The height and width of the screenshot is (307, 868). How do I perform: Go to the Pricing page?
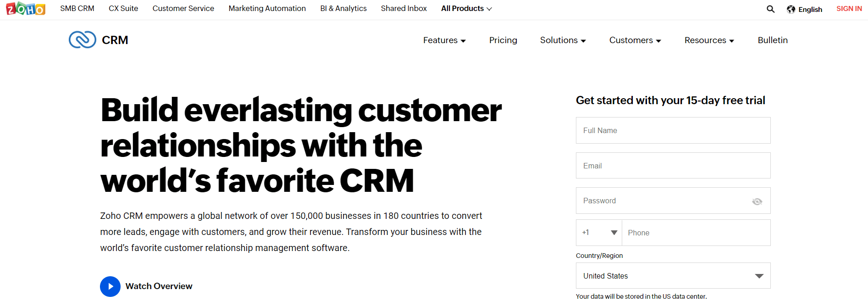pos(503,40)
